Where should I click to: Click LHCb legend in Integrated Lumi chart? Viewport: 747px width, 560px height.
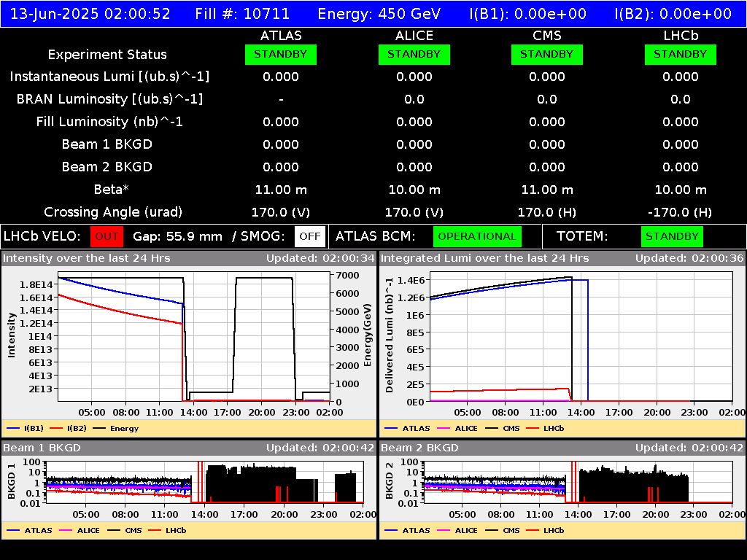(546, 429)
